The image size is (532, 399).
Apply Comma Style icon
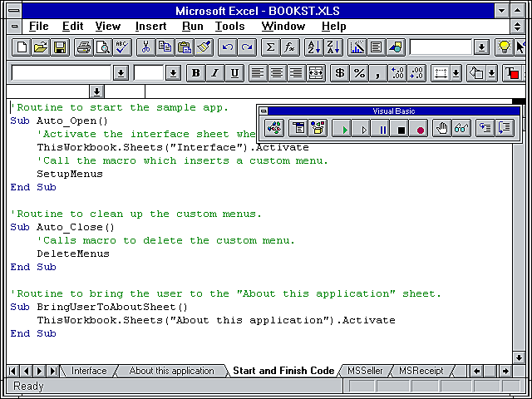(378, 72)
